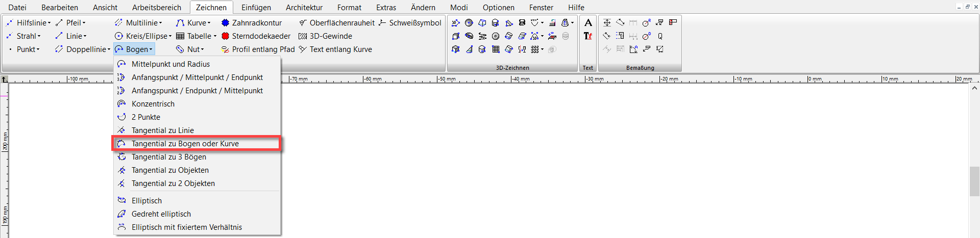This screenshot has height=238, width=980.
Task: Switch to the Bearbeiten tab
Action: (x=60, y=8)
